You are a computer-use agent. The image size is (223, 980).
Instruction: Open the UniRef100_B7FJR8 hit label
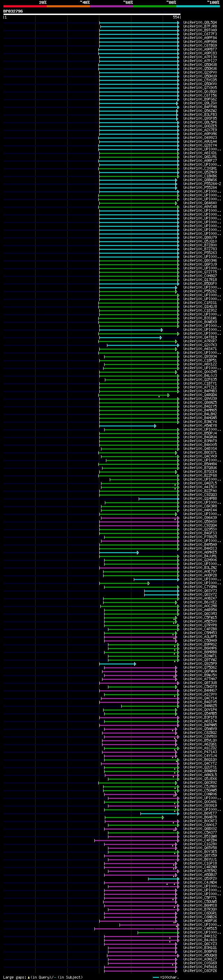(x=200, y=26)
